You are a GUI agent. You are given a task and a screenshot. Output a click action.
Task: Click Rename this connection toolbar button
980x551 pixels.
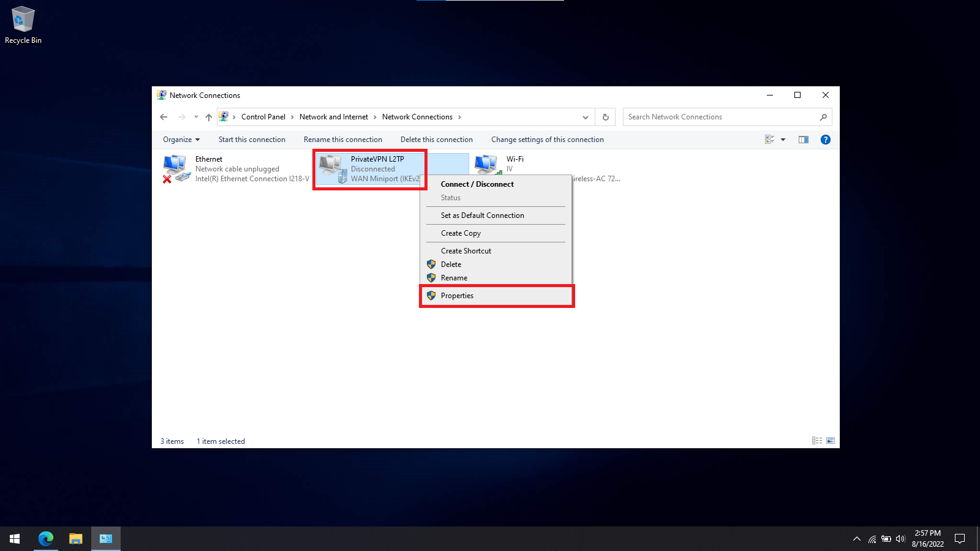click(342, 140)
